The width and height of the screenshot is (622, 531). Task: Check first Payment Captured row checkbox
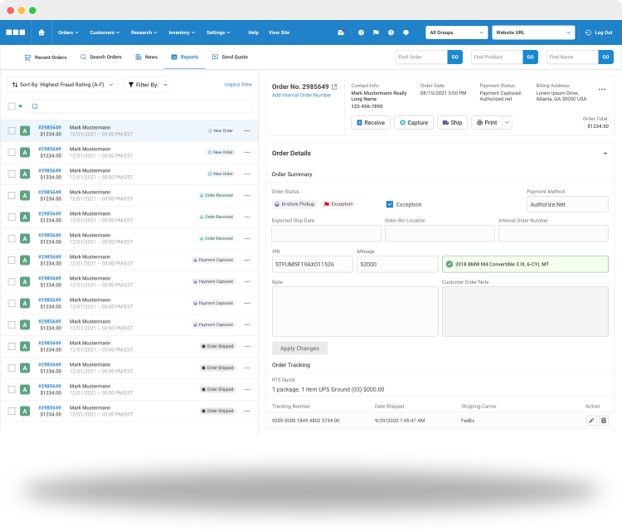pyautogui.click(x=12, y=260)
